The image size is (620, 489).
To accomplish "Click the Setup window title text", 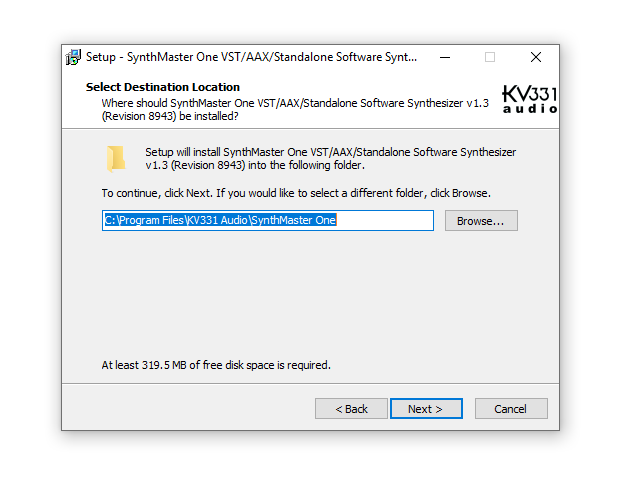I will pyautogui.click(x=252, y=57).
